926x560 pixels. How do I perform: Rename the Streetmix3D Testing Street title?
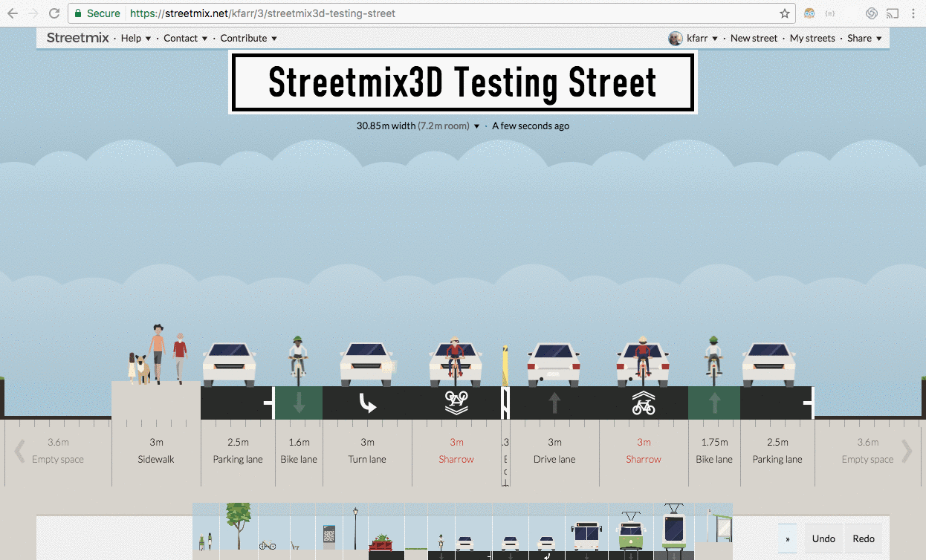click(462, 82)
